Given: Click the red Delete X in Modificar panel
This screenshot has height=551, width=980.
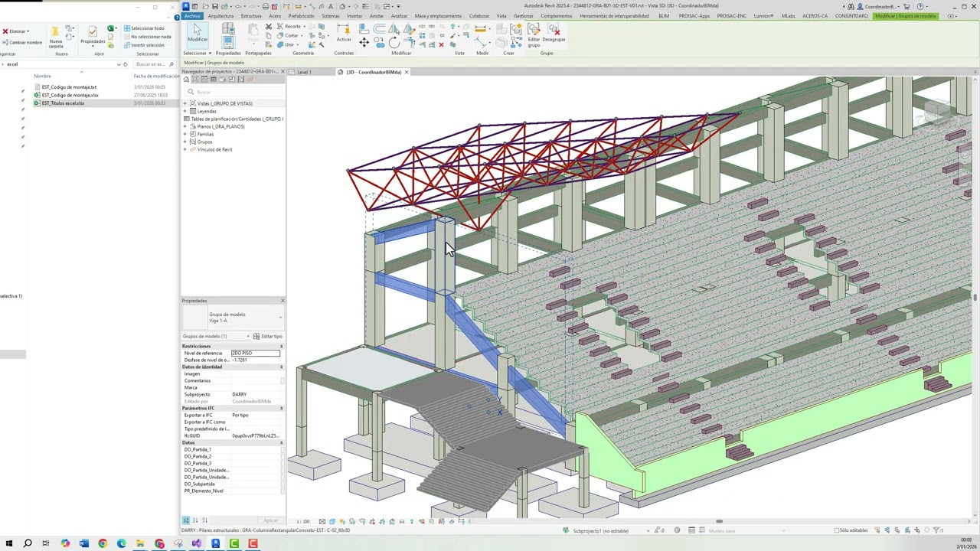Looking at the screenshot, I should click(x=441, y=44).
